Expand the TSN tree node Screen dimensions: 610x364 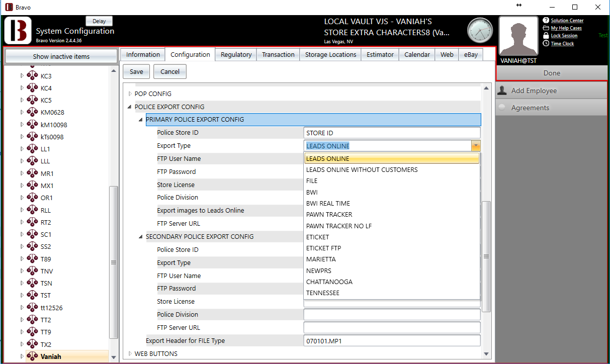click(22, 284)
